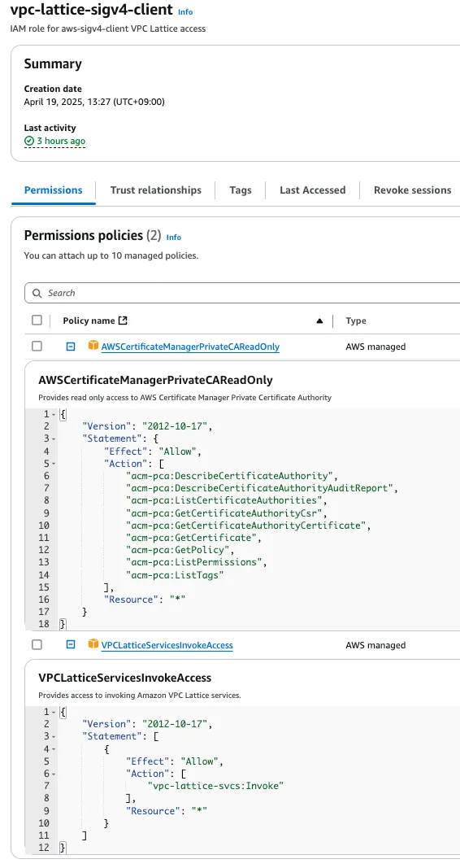
Task: Click the acm-pca:GetPolicy line
Action: [x=180, y=550]
